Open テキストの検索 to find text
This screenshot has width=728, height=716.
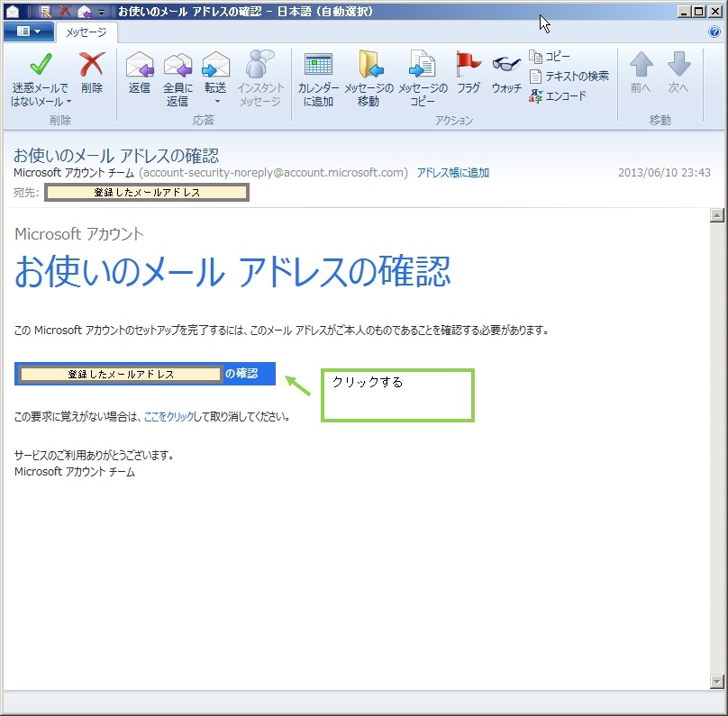pos(569,76)
